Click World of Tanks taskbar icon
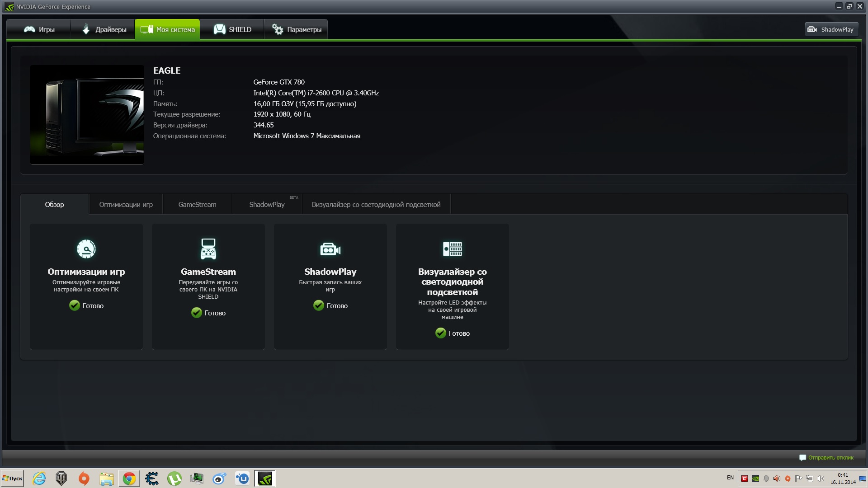Screen dimensions: 868x488 [x=61, y=479]
